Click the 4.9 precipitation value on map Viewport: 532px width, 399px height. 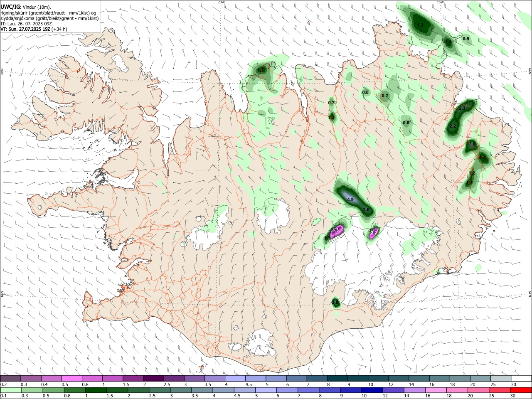coord(350,200)
